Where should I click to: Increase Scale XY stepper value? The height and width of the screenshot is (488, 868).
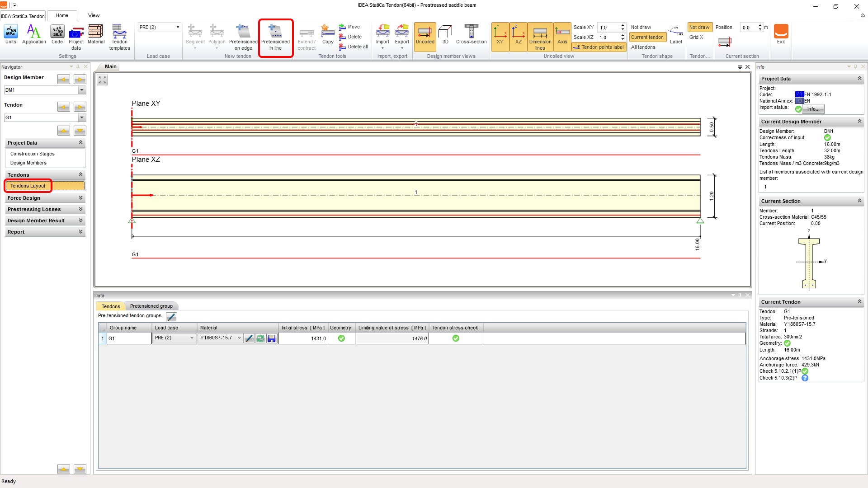pyautogui.click(x=623, y=25)
